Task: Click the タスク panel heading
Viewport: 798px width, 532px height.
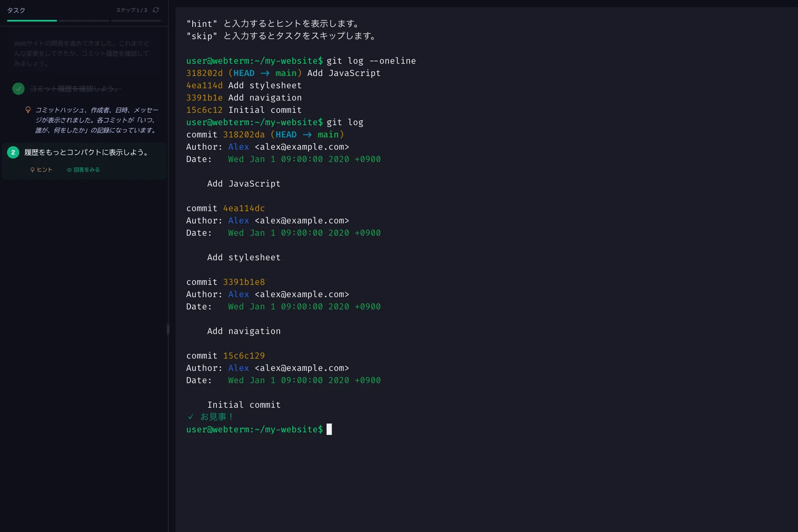Action: point(16,10)
